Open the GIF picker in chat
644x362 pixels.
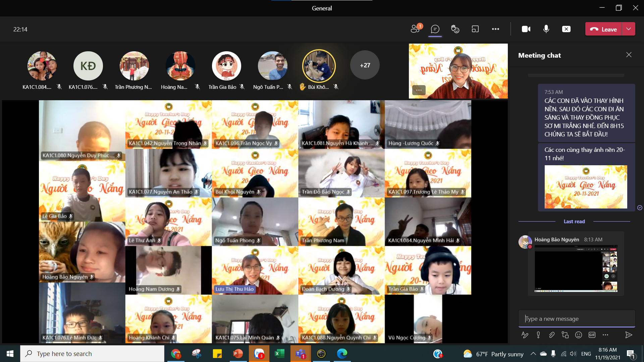[592, 335]
